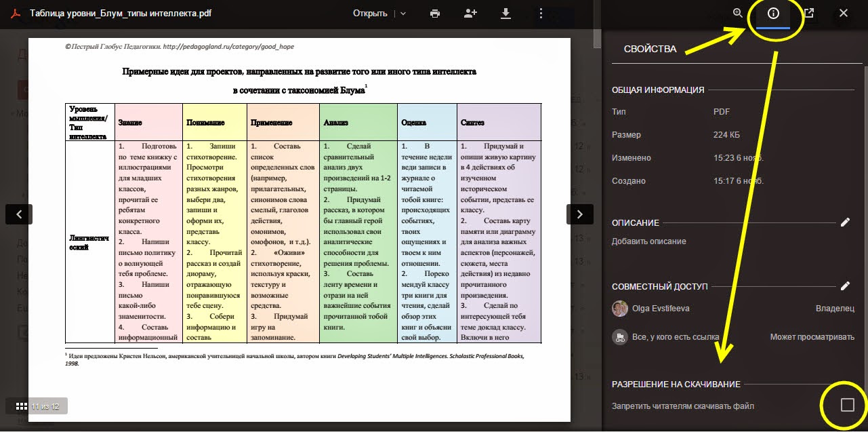Edit sharing with СОВМЕСТНЫЙ ДОСТУП pencil
The width and height of the screenshot is (868, 432).
(x=845, y=286)
